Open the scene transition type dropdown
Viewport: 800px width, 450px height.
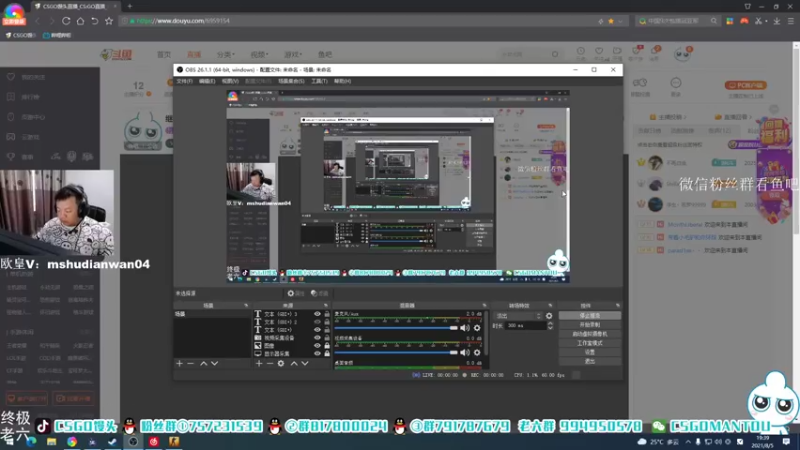(x=518, y=316)
